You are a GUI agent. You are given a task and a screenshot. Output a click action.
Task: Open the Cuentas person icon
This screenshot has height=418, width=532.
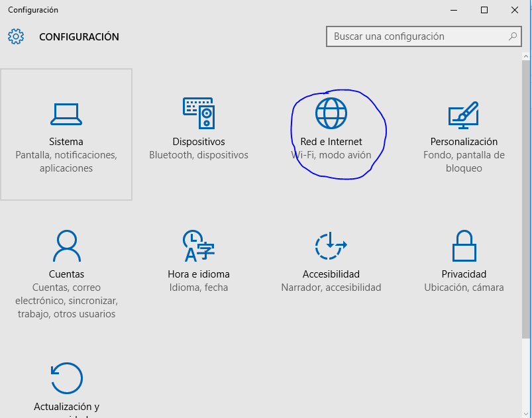(66, 246)
